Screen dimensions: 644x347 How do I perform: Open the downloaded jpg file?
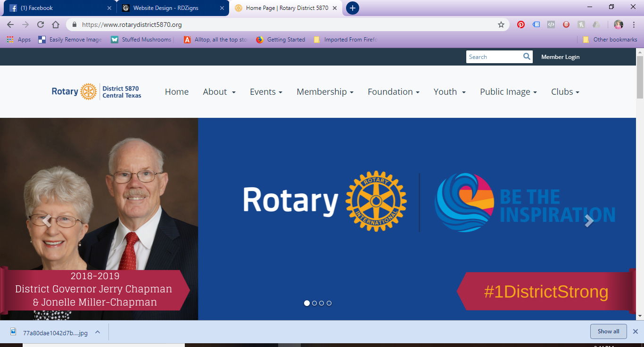pyautogui.click(x=50, y=332)
